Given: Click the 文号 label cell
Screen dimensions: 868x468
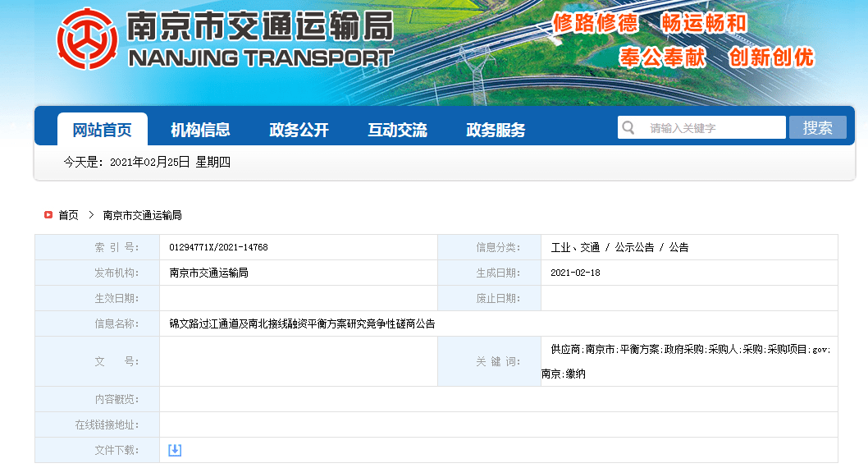Looking at the screenshot, I should 98,361.
